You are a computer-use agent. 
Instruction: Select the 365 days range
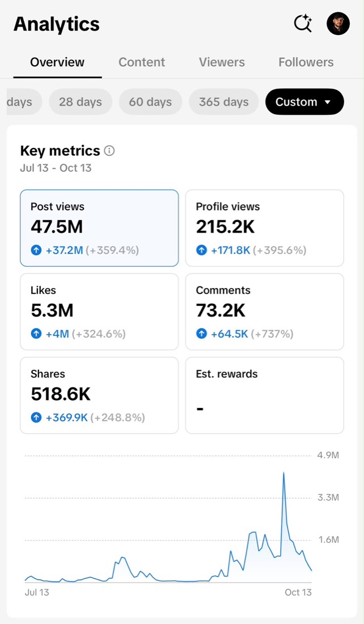(223, 102)
